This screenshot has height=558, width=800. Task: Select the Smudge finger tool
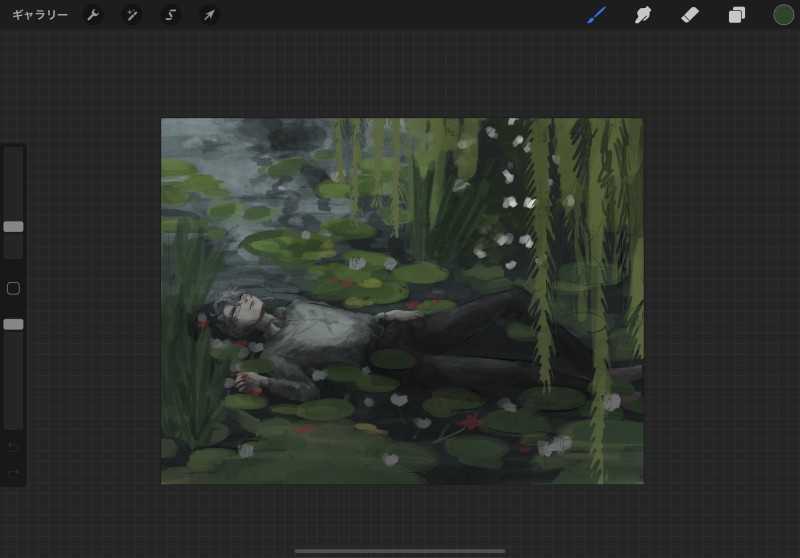coord(643,15)
